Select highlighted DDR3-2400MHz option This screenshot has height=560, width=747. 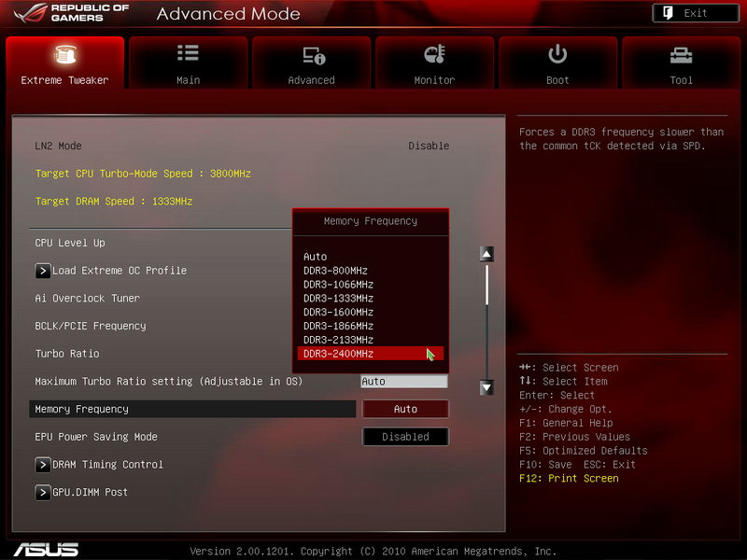click(370, 354)
